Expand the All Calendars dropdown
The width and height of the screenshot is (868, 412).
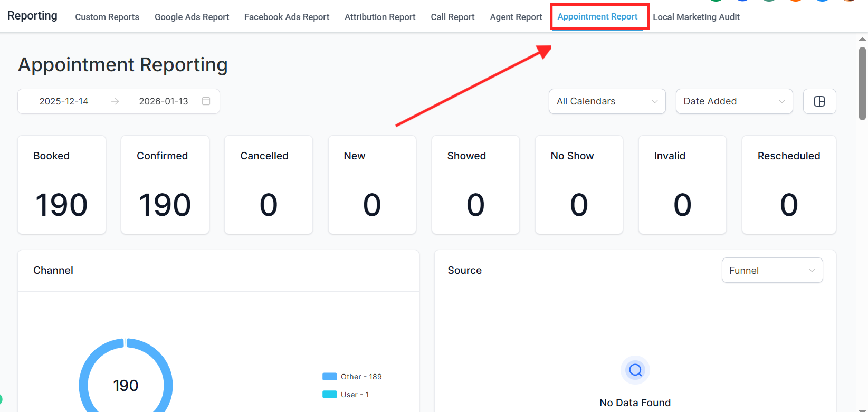[607, 101]
